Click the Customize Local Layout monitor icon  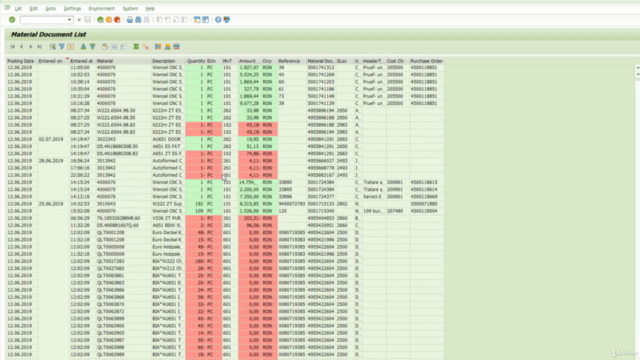(227, 20)
